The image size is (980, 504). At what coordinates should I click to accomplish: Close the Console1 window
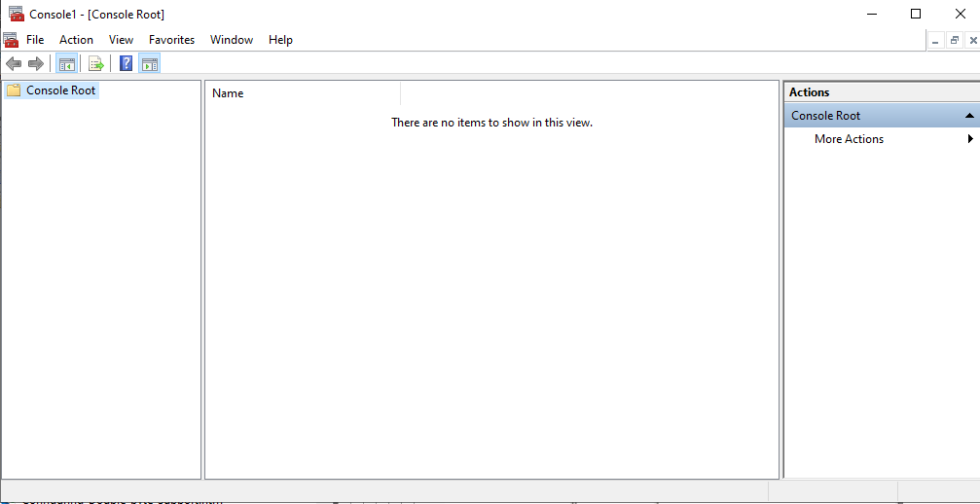click(960, 14)
